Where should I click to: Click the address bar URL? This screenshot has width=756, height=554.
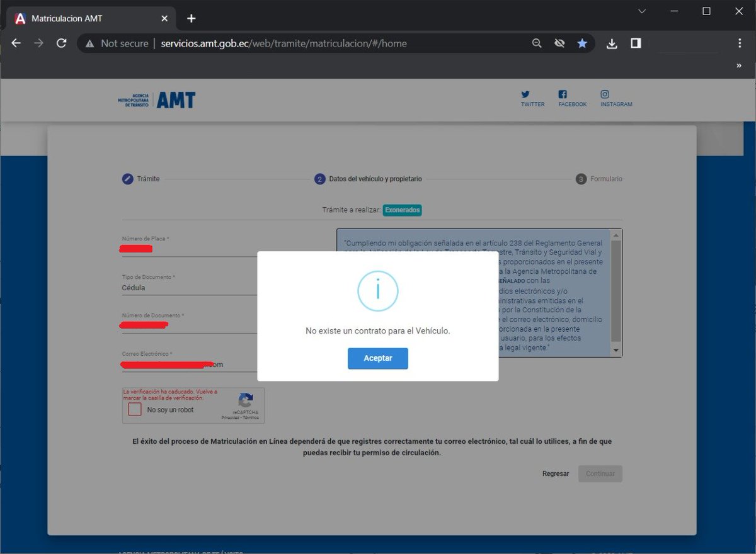tap(283, 43)
